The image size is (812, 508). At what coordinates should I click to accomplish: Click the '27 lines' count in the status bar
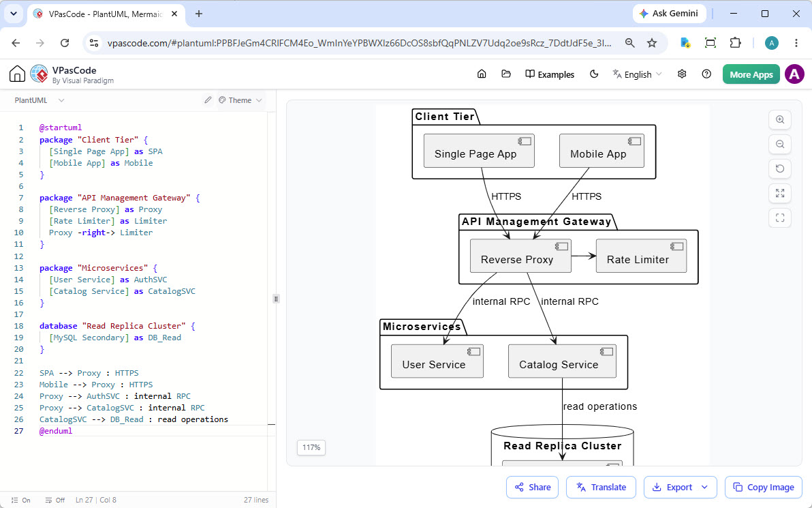click(x=256, y=500)
